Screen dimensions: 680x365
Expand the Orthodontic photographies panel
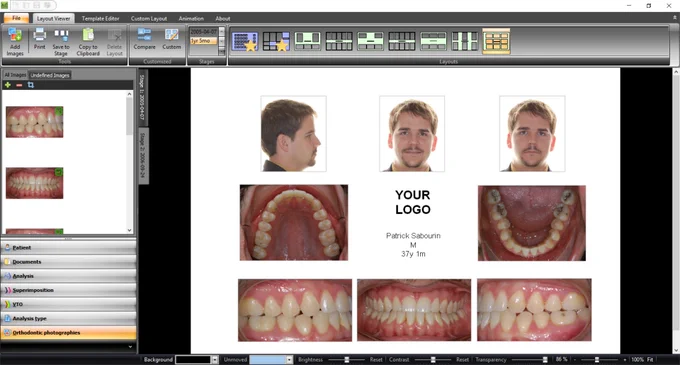coord(69,332)
